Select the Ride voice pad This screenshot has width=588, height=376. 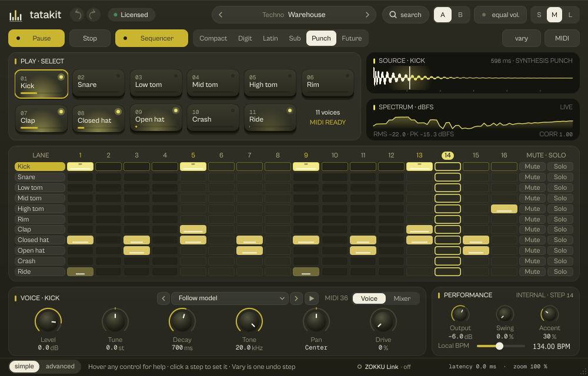pos(270,119)
